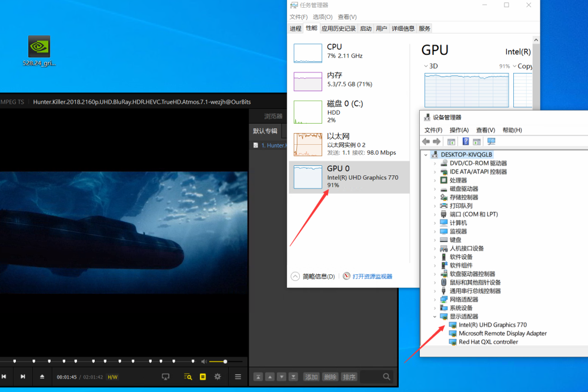Collapse DESKTOP-KIVQGLB root node

[426, 155]
